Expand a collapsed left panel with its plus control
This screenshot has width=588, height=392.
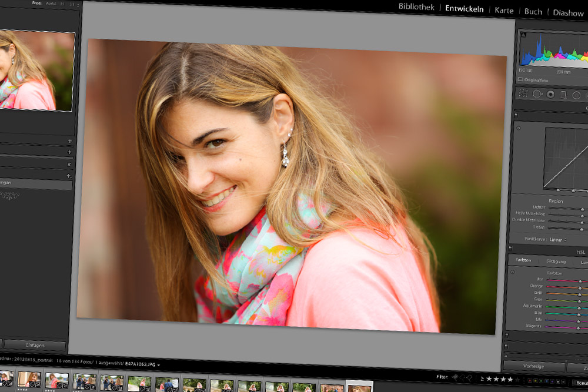pos(70,141)
